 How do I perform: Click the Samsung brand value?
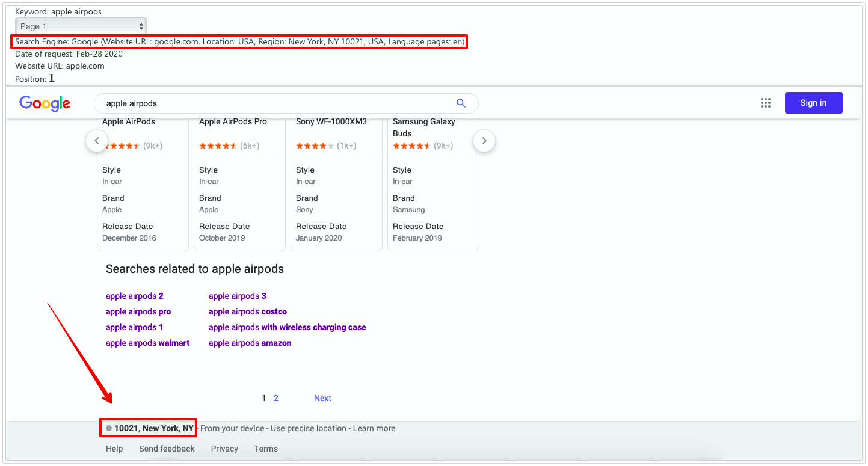tap(409, 209)
